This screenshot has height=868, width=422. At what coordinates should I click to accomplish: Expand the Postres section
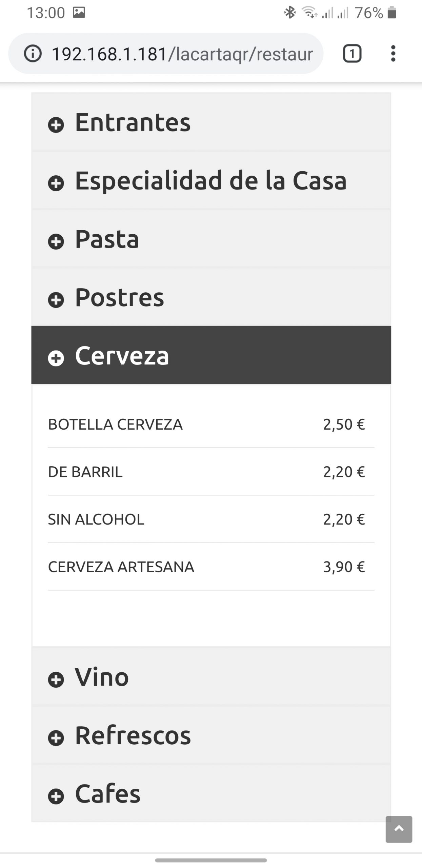[x=211, y=297]
